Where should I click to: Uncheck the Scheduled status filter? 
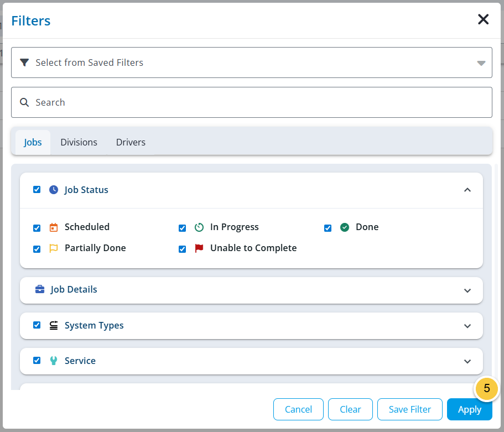tap(37, 227)
